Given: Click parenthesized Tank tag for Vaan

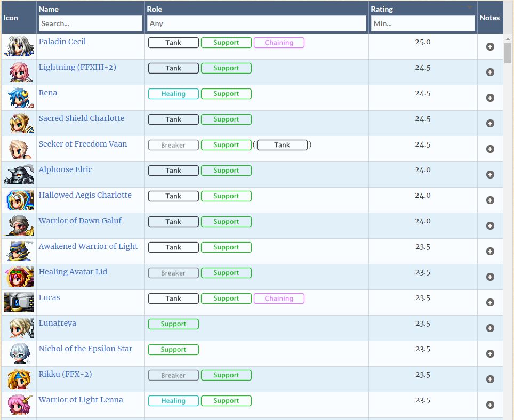Looking at the screenshot, I should (282, 145).
